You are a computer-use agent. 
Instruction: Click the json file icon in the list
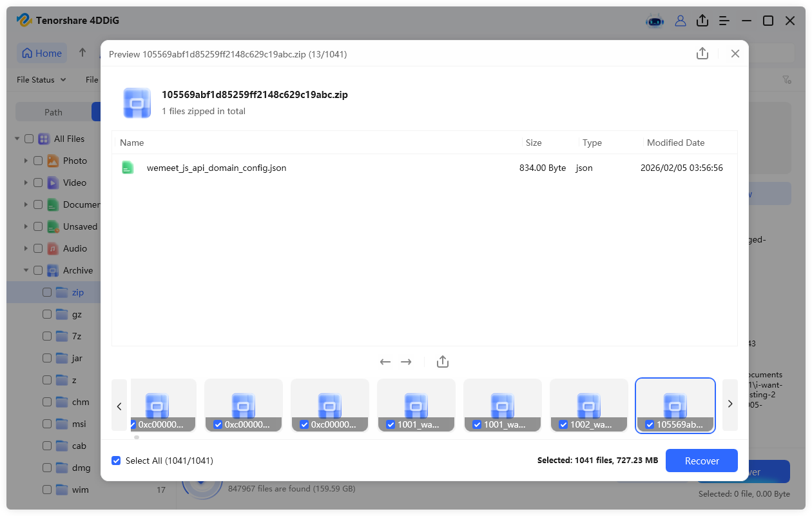coord(128,168)
